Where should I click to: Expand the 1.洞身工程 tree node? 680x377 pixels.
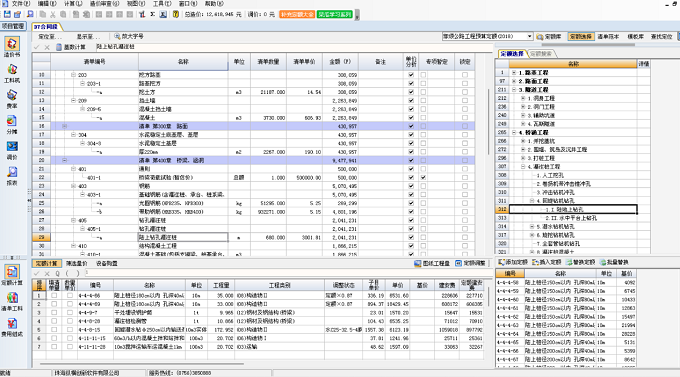pos(523,98)
